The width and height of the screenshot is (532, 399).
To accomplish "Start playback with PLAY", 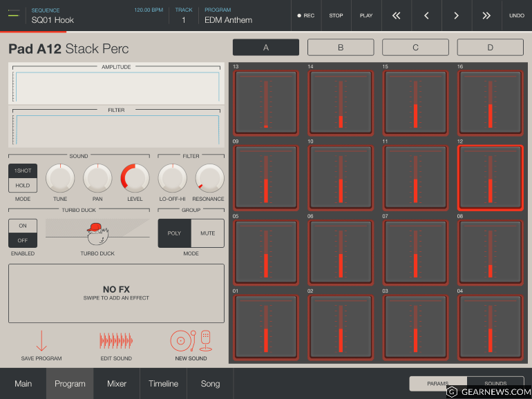I will [366, 16].
